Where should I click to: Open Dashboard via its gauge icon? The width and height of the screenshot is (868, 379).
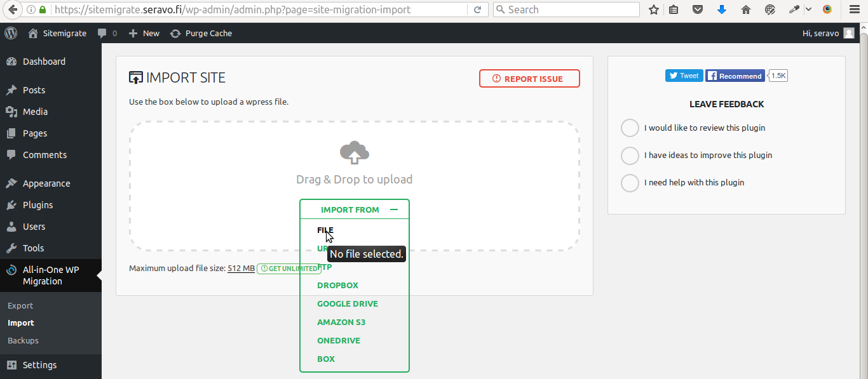pyautogui.click(x=11, y=62)
